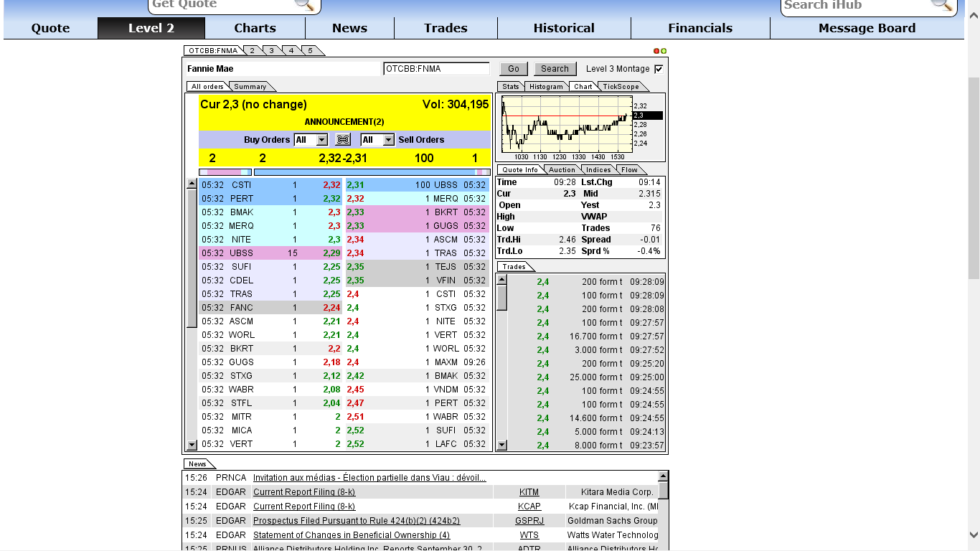The width and height of the screenshot is (980, 551).
Task: Switch to the Summary tab
Action: 250,86
